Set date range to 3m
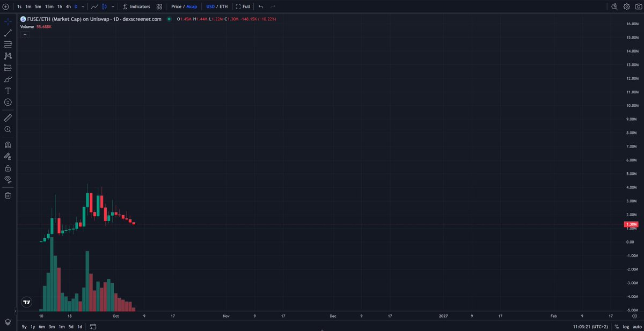The image size is (644, 331). click(x=52, y=326)
